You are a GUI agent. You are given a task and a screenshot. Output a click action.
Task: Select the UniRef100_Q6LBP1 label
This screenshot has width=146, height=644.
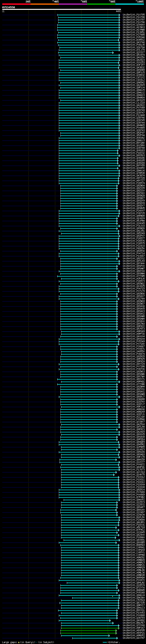click(134, 522)
